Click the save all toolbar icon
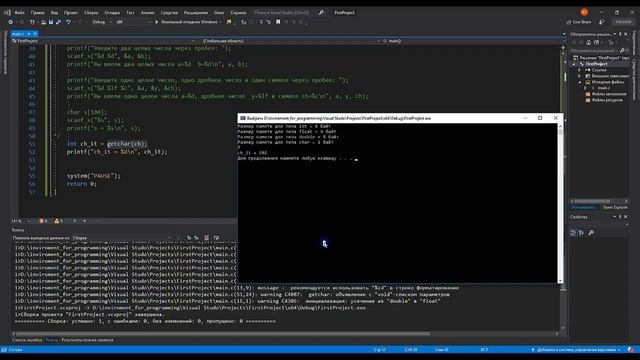This screenshot has width=640, height=360. click(x=58, y=22)
